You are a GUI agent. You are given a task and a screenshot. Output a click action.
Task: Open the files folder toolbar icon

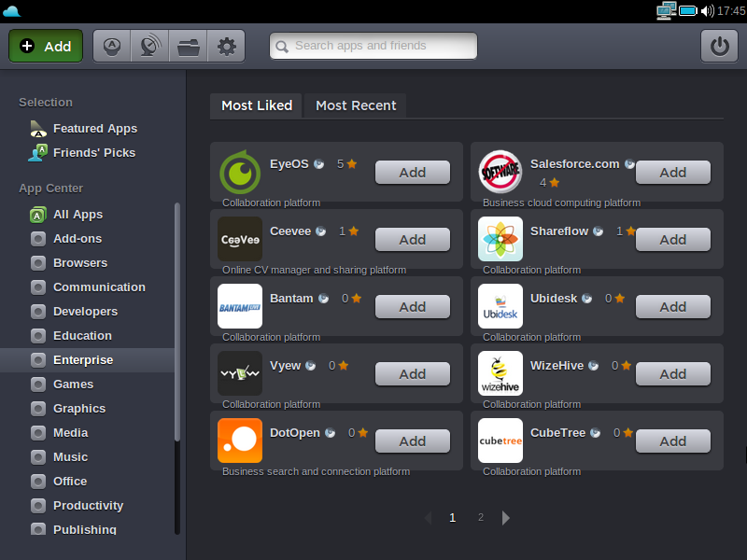click(188, 46)
